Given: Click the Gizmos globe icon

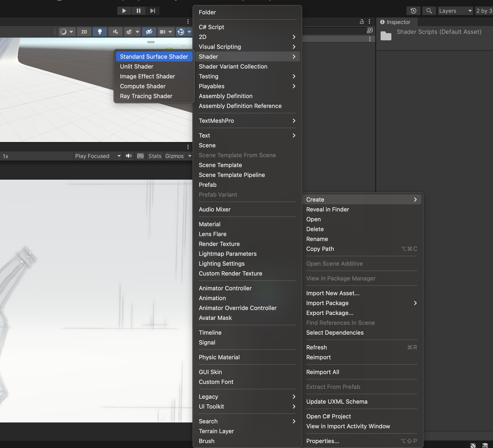Looking at the screenshot, I should (x=181, y=32).
